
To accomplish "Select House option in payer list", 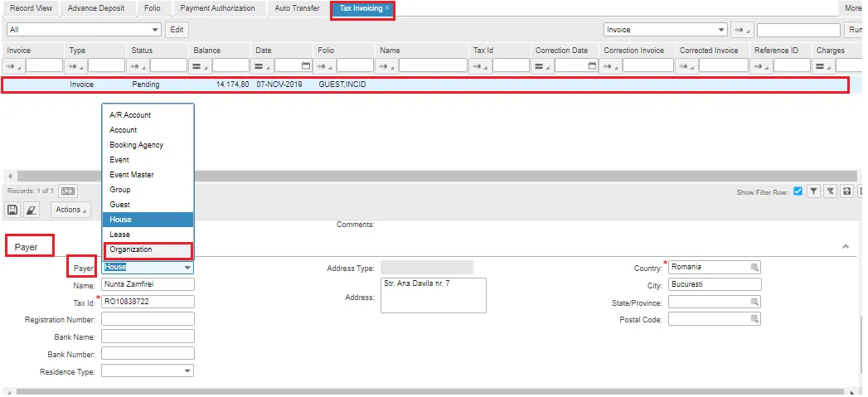I will click(148, 220).
